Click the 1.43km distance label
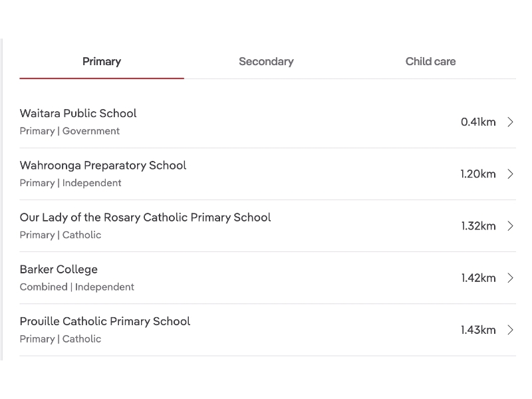 pyautogui.click(x=478, y=330)
